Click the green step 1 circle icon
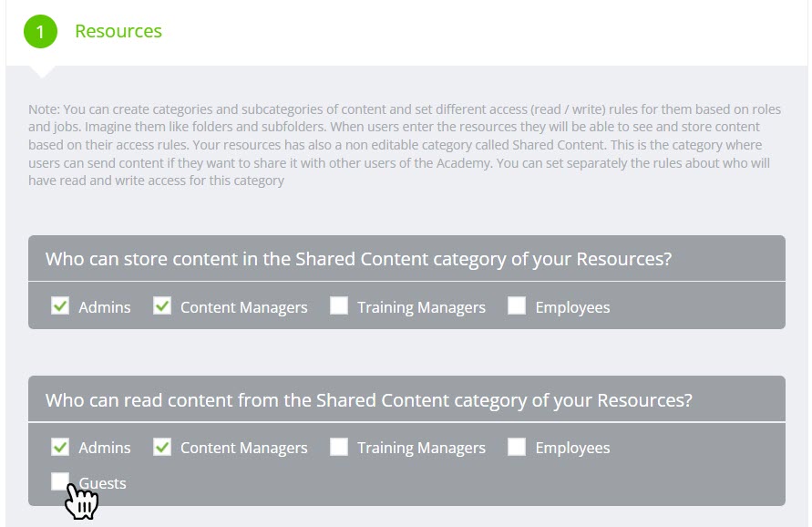This screenshot has height=527, width=812. [x=40, y=32]
